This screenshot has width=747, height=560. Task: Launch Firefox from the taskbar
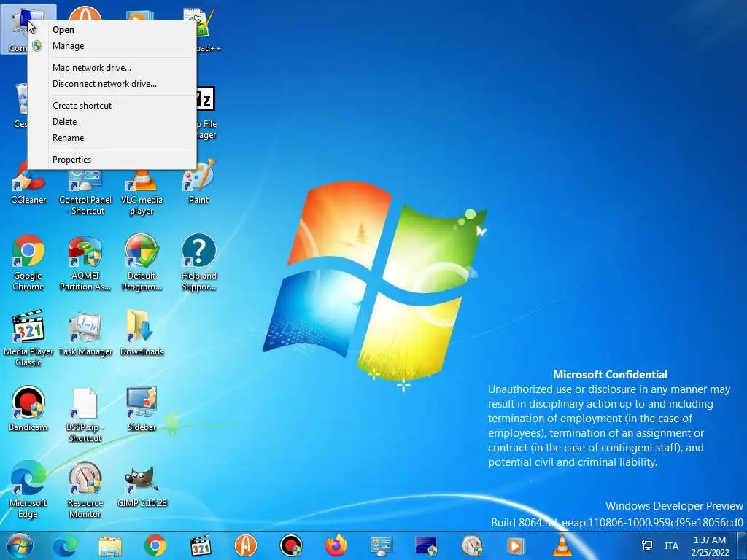click(336, 545)
